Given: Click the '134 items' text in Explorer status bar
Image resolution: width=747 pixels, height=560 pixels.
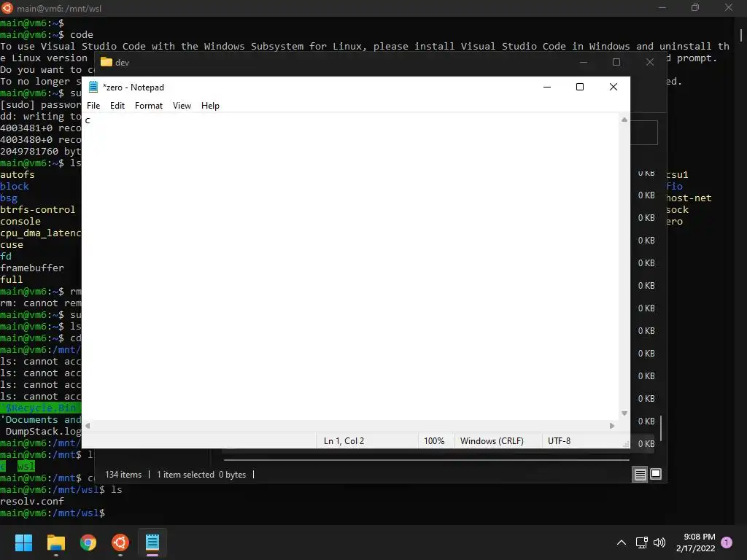Looking at the screenshot, I should click(123, 475).
